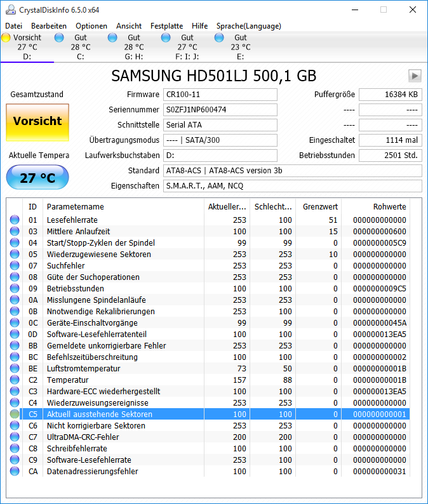This screenshot has width=428, height=504.
Task: Click status icon for Mittlere Anlaufzeit row
Action: click(x=15, y=231)
